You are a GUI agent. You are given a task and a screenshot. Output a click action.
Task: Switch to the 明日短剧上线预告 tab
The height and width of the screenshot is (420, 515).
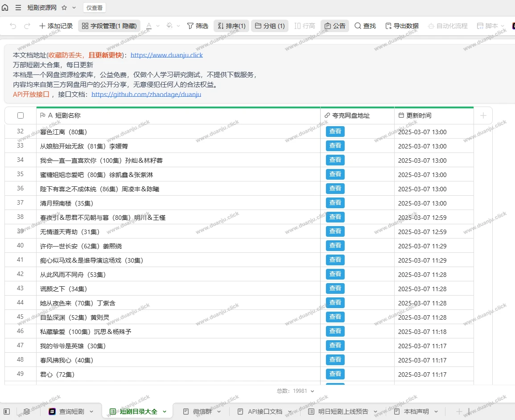343,412
